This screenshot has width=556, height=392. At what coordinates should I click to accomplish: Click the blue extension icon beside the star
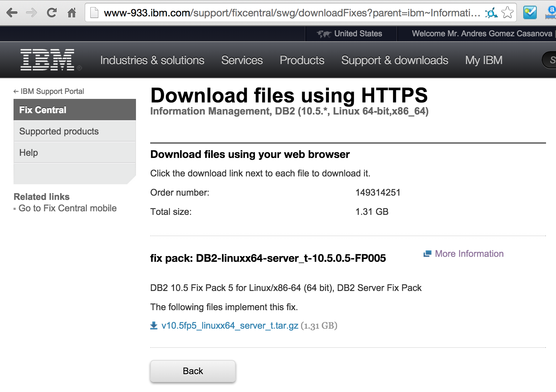pyautogui.click(x=491, y=13)
